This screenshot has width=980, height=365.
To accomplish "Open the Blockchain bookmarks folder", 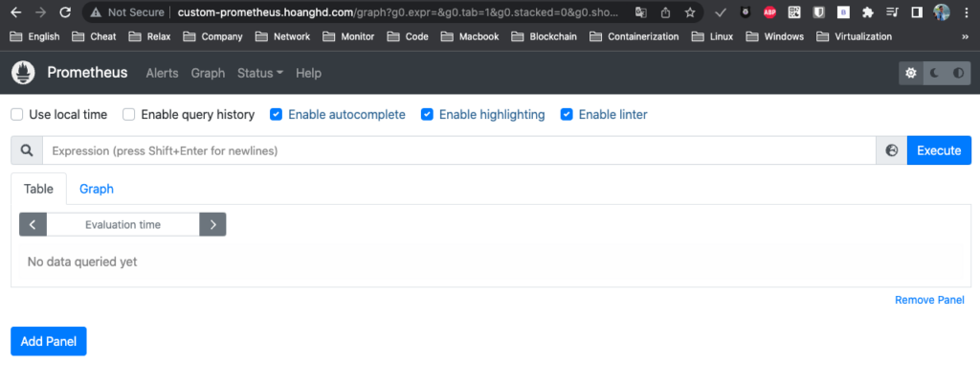I will 544,37.
